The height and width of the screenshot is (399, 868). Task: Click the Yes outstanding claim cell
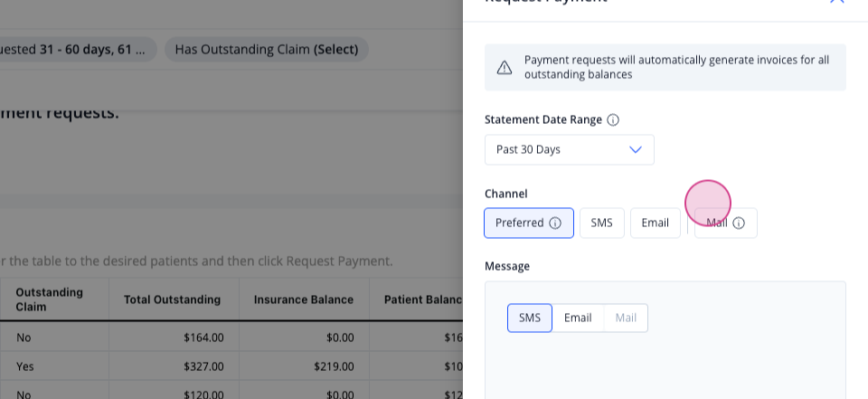pyautogui.click(x=54, y=366)
